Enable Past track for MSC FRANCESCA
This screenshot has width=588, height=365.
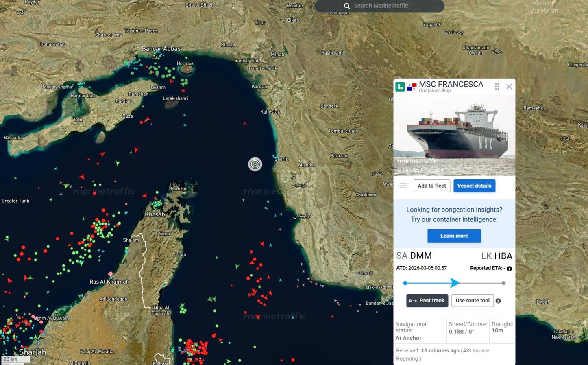click(427, 300)
